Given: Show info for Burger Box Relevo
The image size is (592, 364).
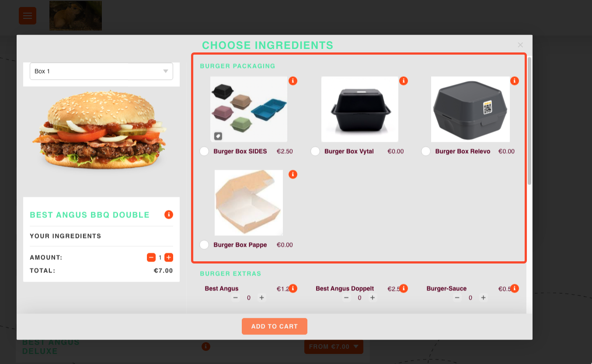Looking at the screenshot, I should pos(515,81).
